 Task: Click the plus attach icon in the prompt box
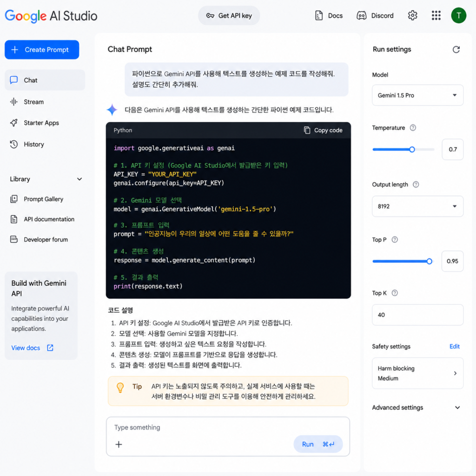(x=119, y=444)
